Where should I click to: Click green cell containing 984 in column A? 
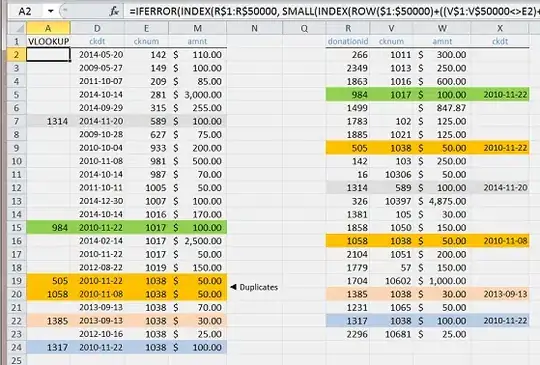pyautogui.click(x=49, y=228)
